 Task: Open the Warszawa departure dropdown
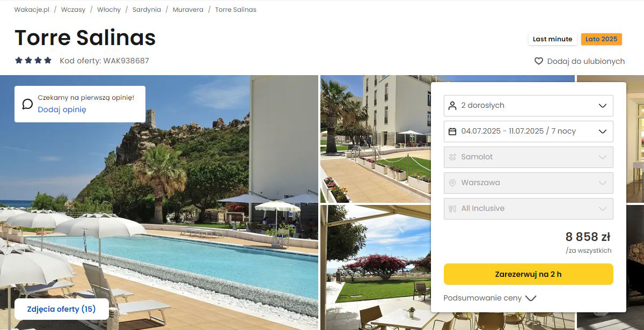529,183
